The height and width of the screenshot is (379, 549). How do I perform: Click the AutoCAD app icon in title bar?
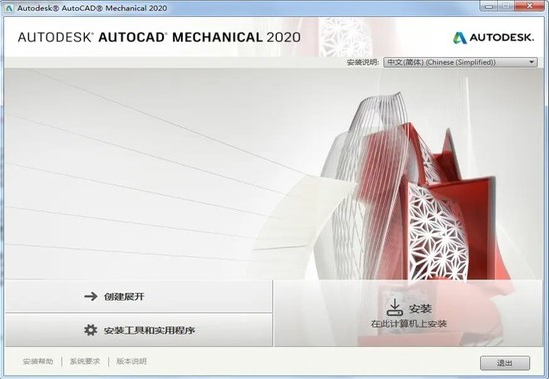9,8
